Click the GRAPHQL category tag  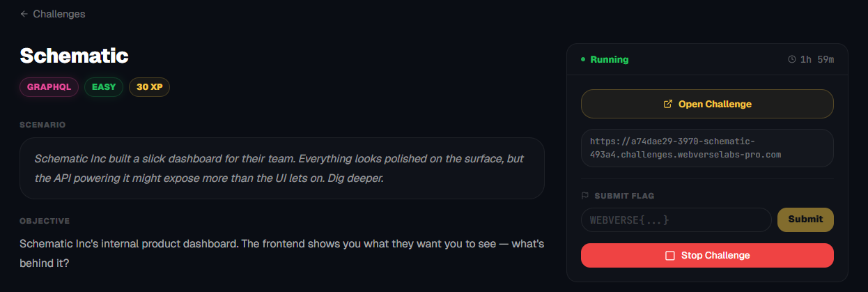click(x=49, y=87)
